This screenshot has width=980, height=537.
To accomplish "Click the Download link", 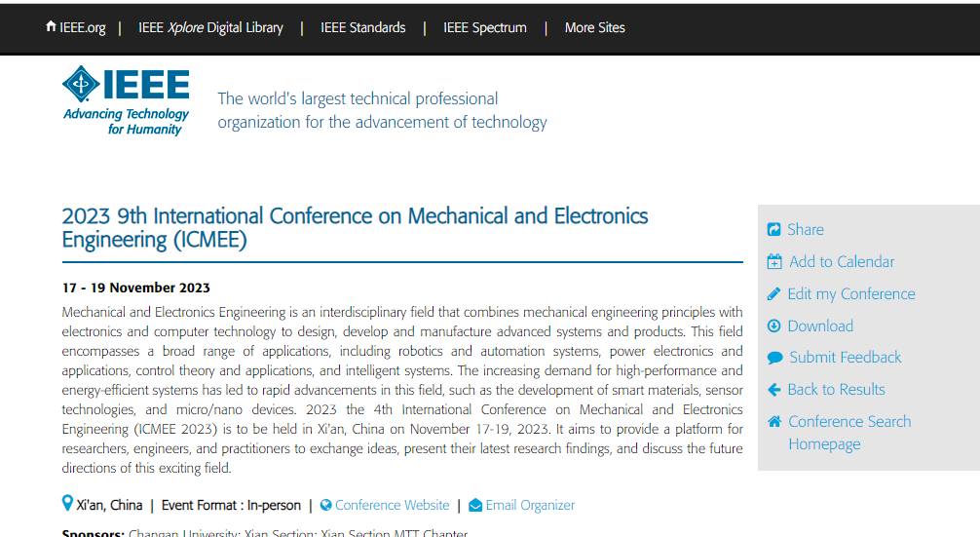I will pos(820,326).
